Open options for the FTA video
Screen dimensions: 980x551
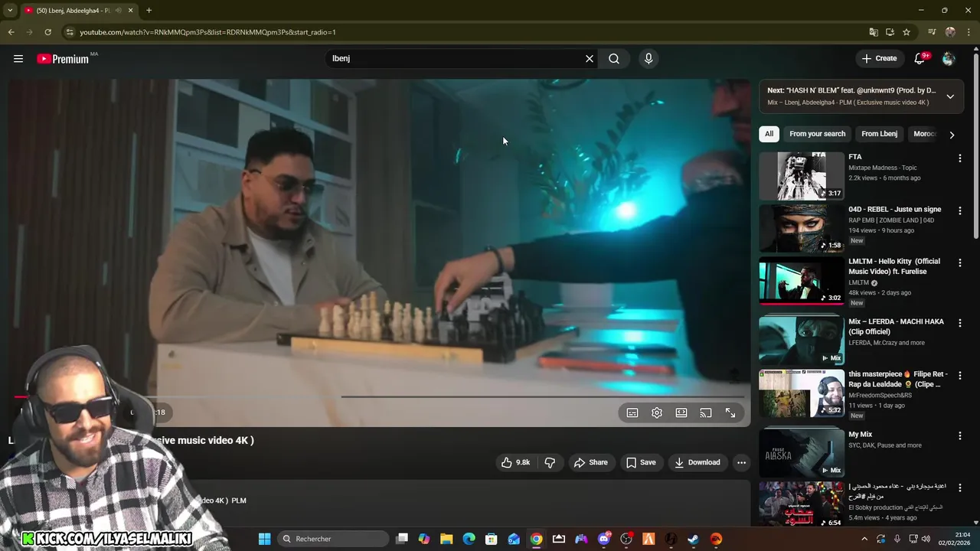click(959, 158)
